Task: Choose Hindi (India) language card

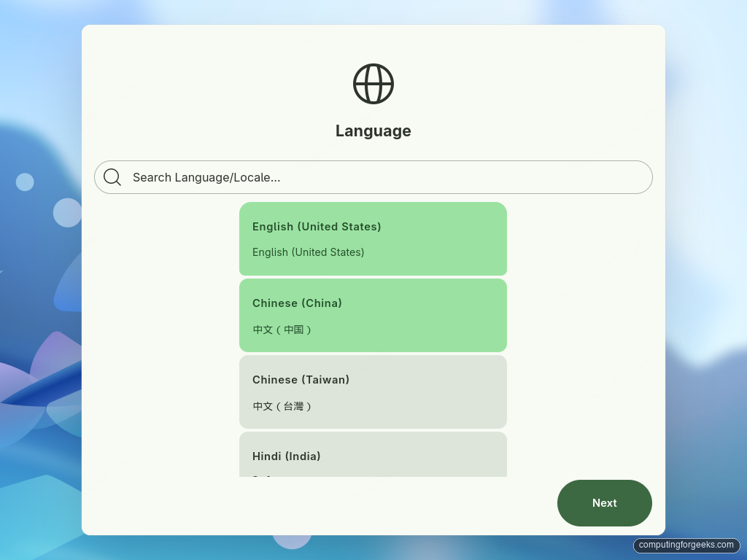Action: pyautogui.click(x=373, y=454)
